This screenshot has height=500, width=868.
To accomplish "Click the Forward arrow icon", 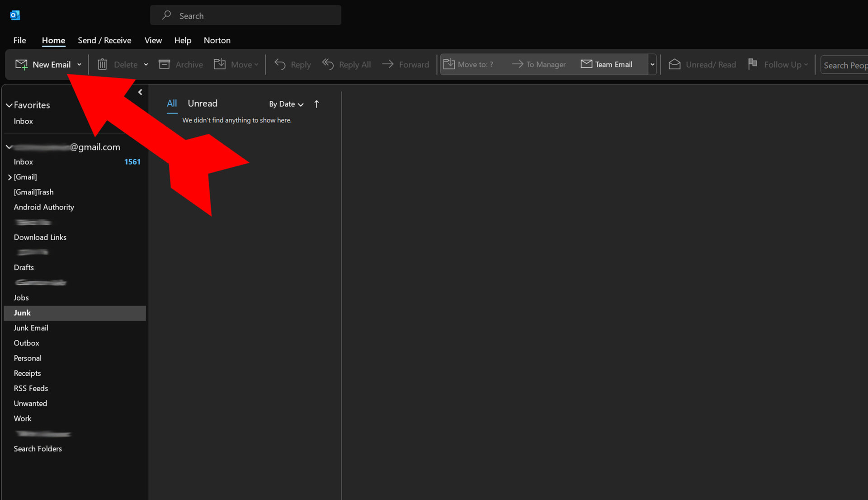I will pos(387,65).
